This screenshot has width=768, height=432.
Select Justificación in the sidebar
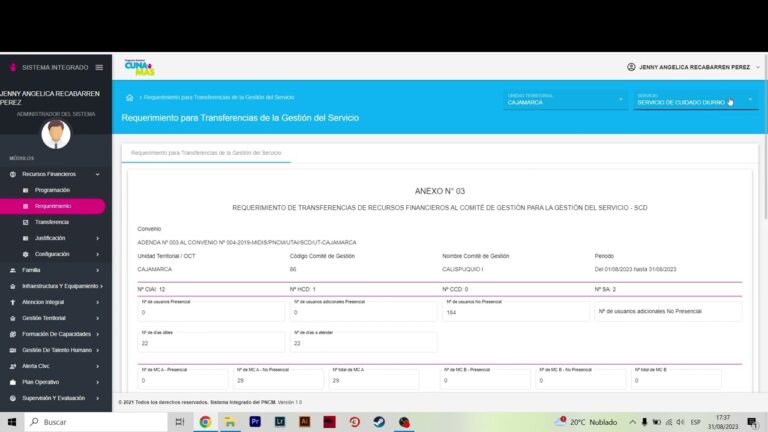pos(50,238)
